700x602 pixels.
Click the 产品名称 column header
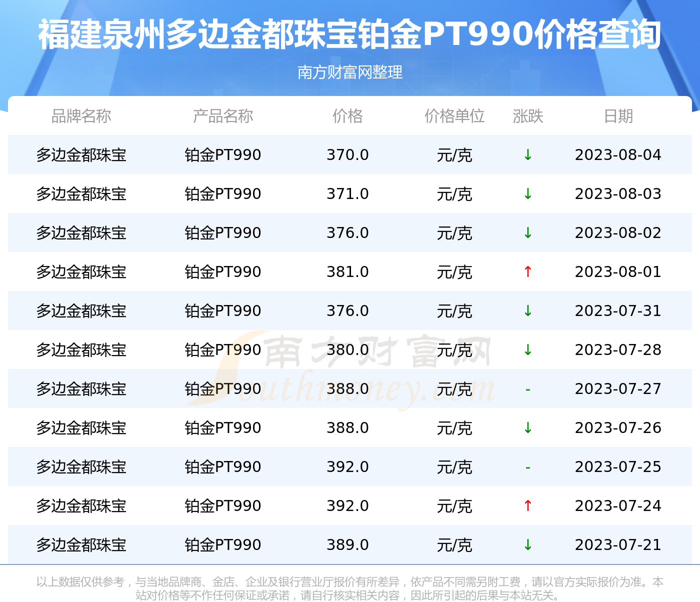click(x=223, y=116)
